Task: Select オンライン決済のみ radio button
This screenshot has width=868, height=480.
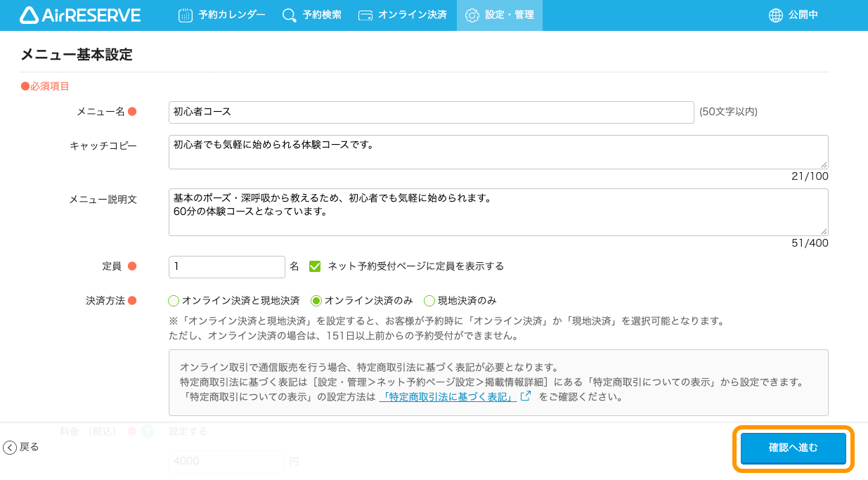Action: click(316, 301)
